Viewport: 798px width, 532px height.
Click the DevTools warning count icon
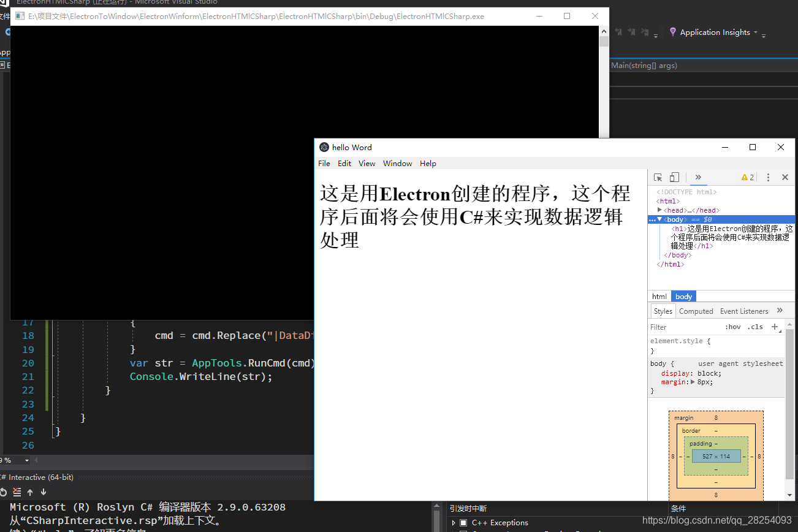[x=748, y=178]
